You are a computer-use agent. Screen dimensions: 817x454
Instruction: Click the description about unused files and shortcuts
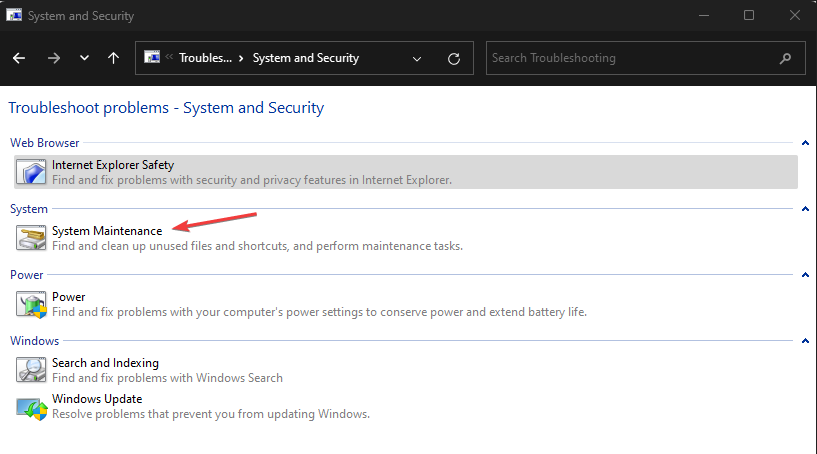tap(257, 246)
